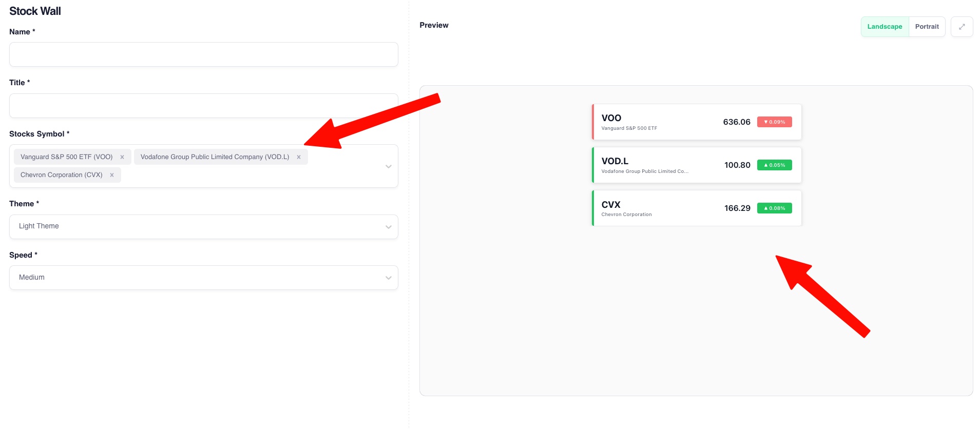Remove the Vodafone Group (VOD.L) tag
The width and height of the screenshot is (980, 429).
coord(299,157)
